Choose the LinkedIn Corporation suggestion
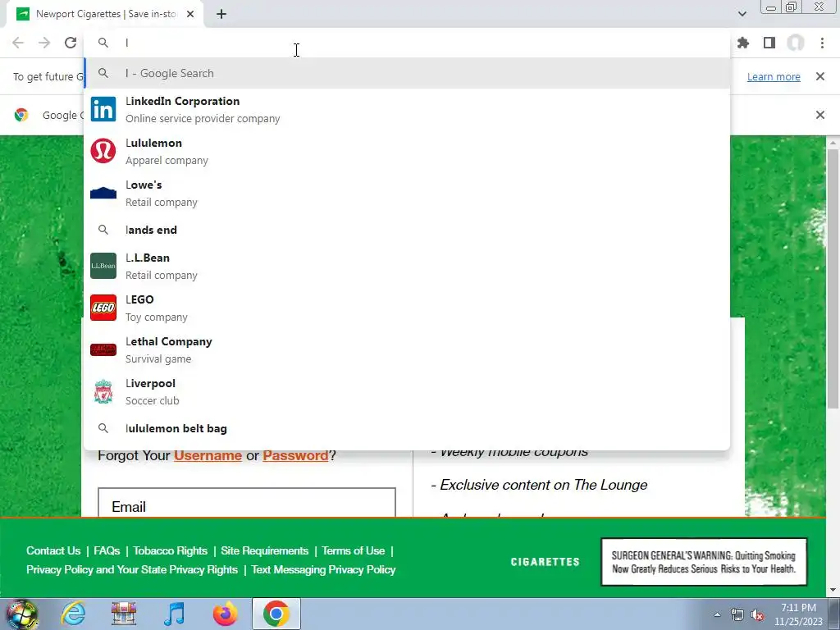The height and width of the screenshot is (630, 840). (407, 110)
